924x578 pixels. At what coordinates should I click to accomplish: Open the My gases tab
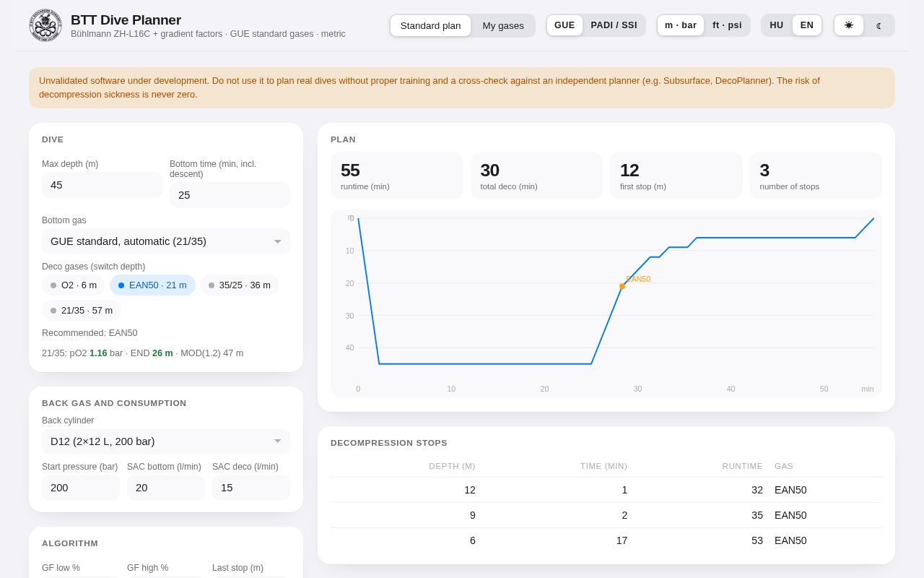coord(503,25)
